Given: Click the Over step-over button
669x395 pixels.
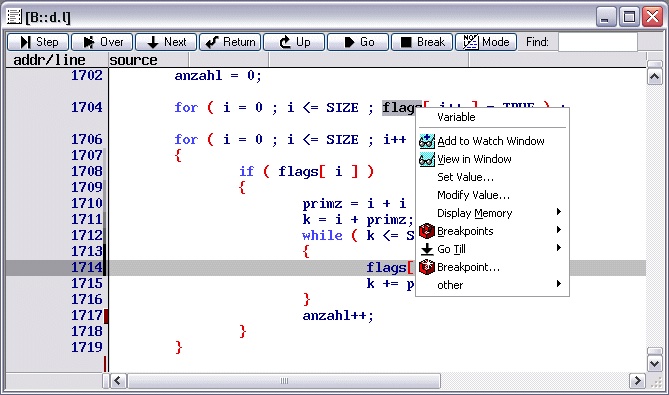Looking at the screenshot, I should click(102, 42).
